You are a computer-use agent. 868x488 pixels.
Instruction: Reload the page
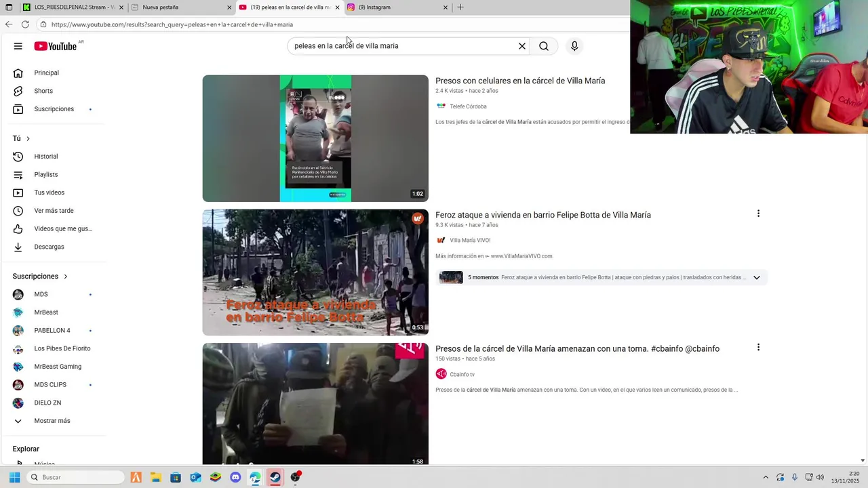pyautogui.click(x=25, y=24)
